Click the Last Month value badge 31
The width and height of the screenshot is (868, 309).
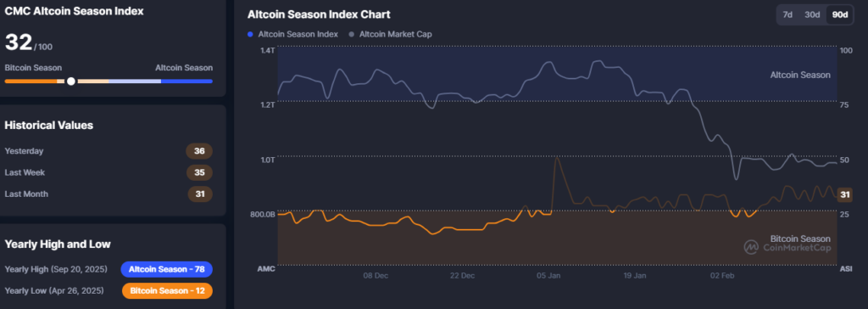click(x=199, y=194)
